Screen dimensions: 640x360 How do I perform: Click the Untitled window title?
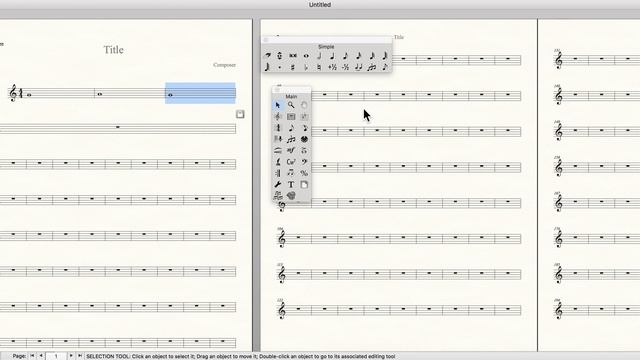coord(320,4)
